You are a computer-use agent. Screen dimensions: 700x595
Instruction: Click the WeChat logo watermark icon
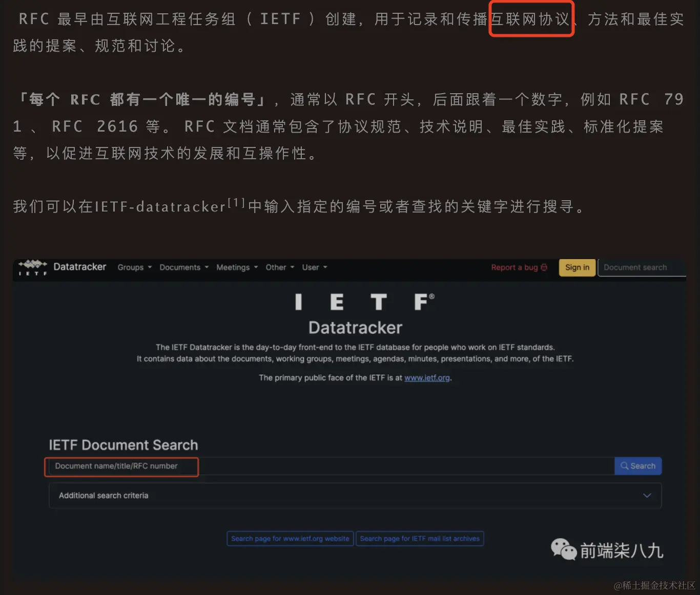click(x=564, y=549)
